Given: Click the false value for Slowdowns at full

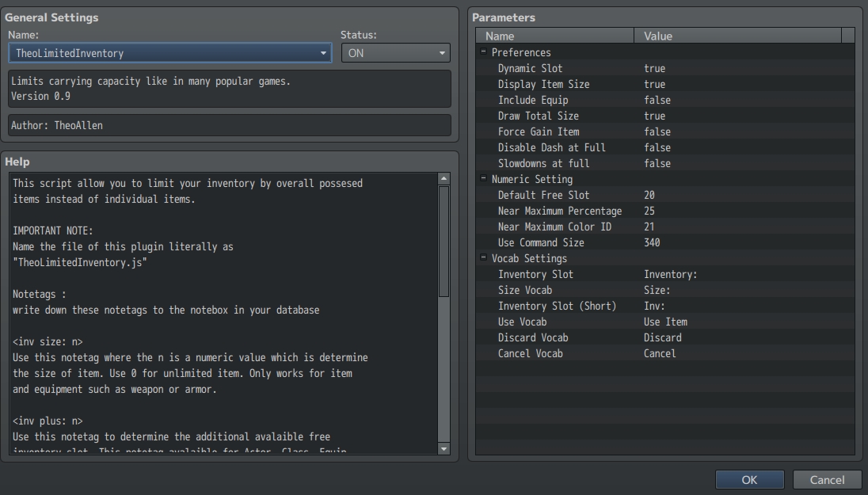Looking at the screenshot, I should point(657,163).
